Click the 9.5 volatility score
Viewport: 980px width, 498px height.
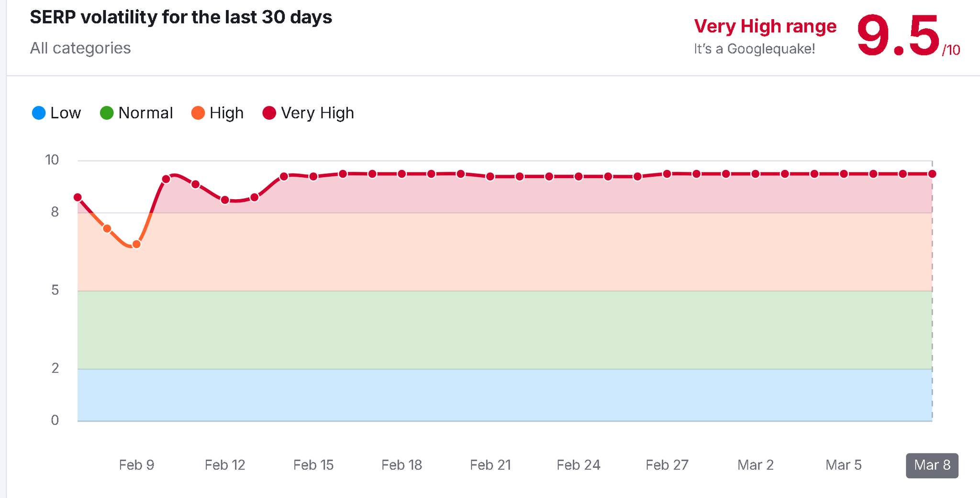[898, 36]
